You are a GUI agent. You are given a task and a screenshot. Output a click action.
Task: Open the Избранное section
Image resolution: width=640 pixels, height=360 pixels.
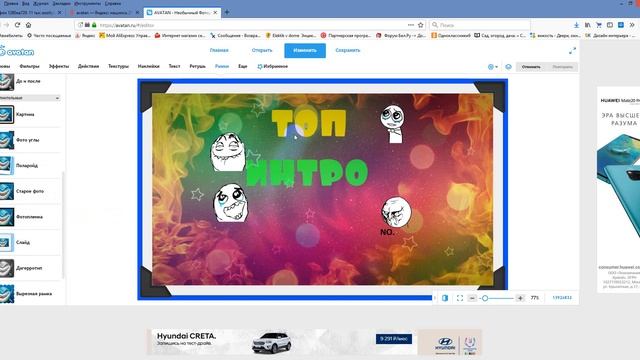[272, 66]
